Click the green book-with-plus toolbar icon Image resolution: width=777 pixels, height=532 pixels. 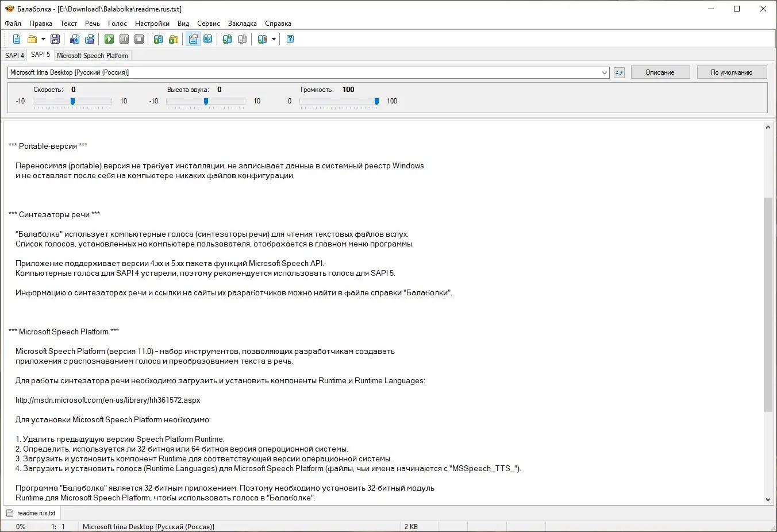pos(228,39)
